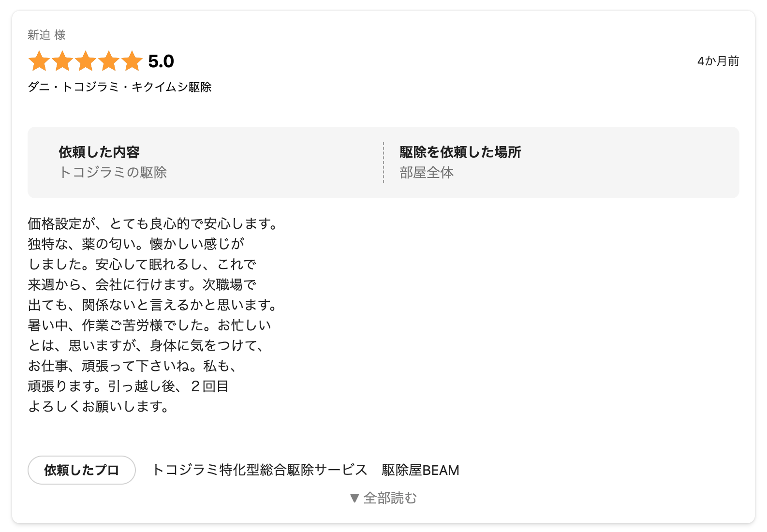Viewport: 767px width, 532px height.
Task: Click the reviewer name 新迫 様
Action: [x=46, y=35]
